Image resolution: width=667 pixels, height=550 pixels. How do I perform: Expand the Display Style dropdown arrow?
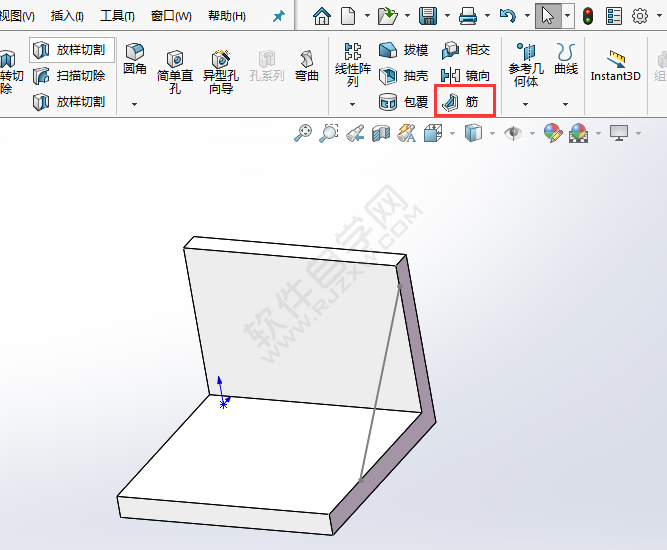pyautogui.click(x=492, y=134)
